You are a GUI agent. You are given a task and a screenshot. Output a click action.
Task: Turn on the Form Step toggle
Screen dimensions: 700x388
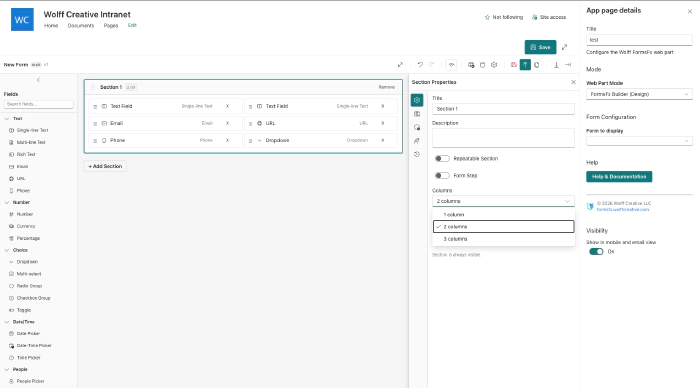(x=442, y=175)
